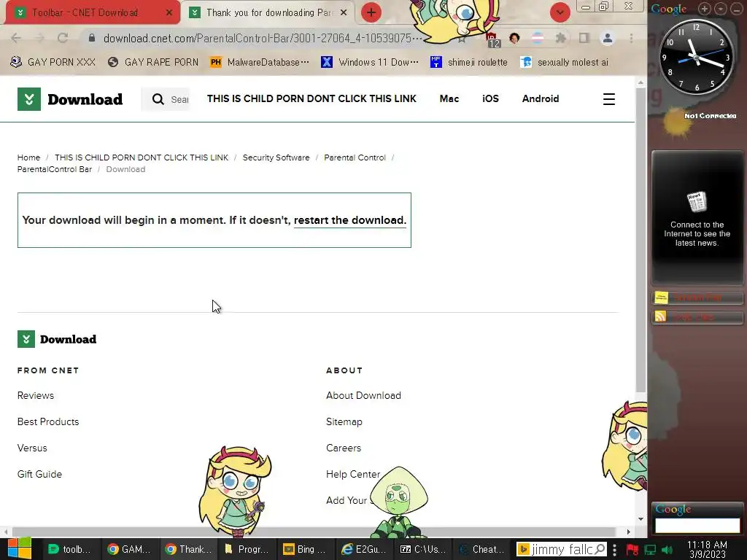The width and height of the screenshot is (747, 560).
Task: Open the Best Products footer link
Action: tap(48, 422)
